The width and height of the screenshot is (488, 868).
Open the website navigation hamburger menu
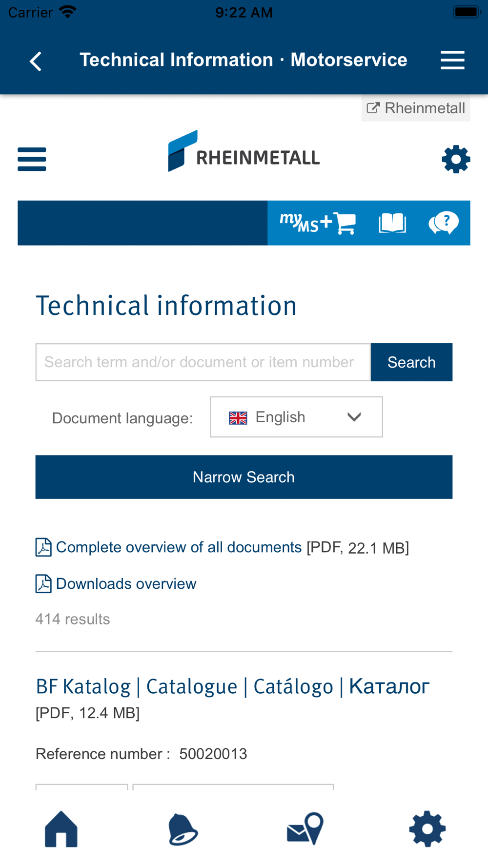point(32,159)
